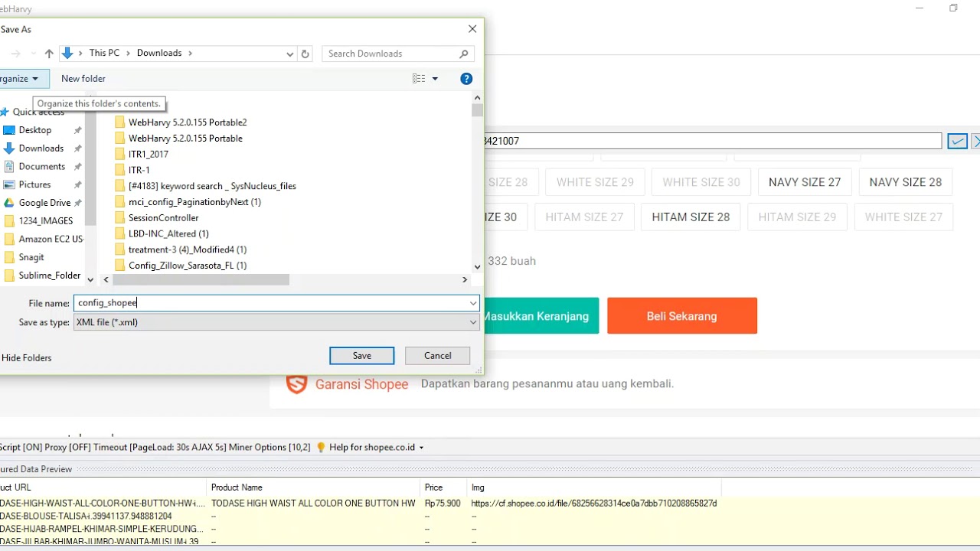Click WebHarvy 5.2.0.155 Portable2 folder icon

119,122
